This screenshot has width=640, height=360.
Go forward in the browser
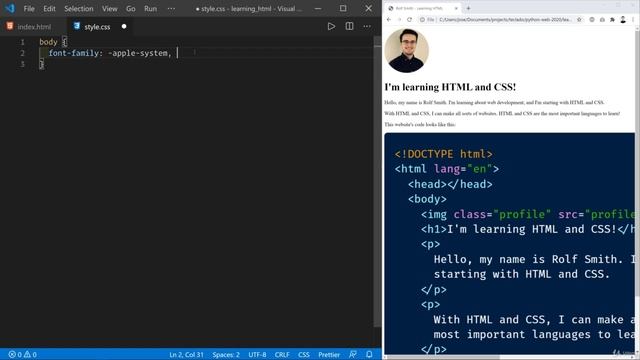click(399, 20)
